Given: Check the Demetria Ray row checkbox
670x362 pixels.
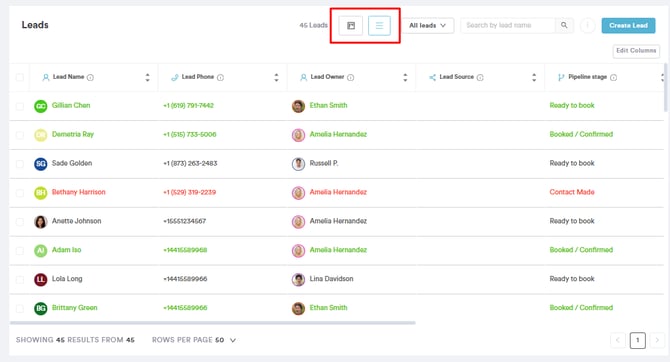Looking at the screenshot, I should (x=20, y=135).
